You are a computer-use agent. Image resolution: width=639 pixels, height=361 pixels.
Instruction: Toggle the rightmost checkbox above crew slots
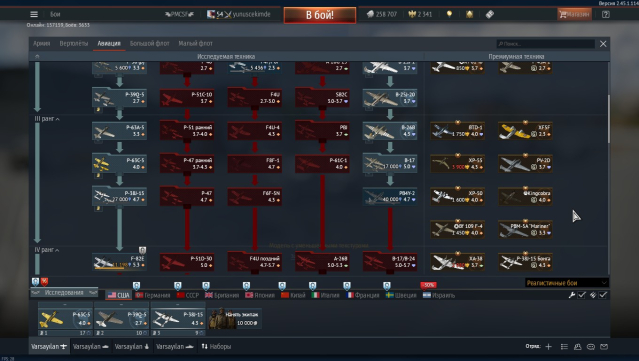(x=603, y=295)
